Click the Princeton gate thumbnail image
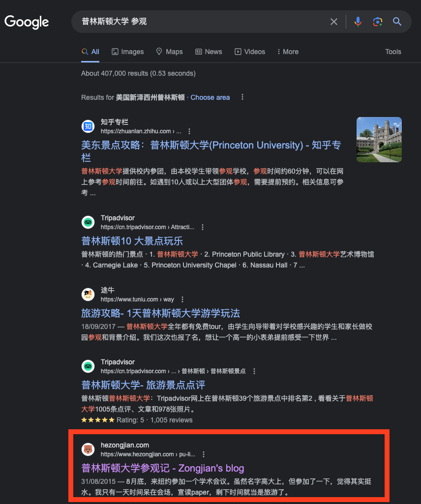The width and height of the screenshot is (421, 504). click(x=379, y=139)
